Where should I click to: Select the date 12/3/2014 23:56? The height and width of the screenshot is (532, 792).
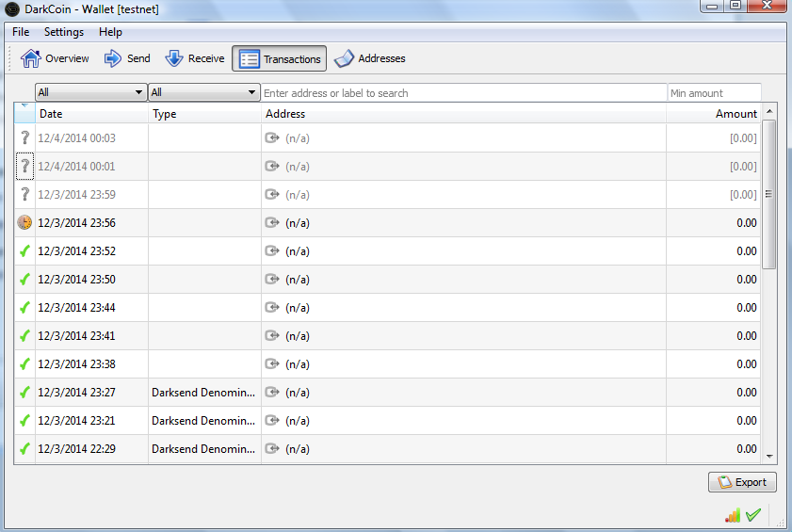tap(77, 223)
